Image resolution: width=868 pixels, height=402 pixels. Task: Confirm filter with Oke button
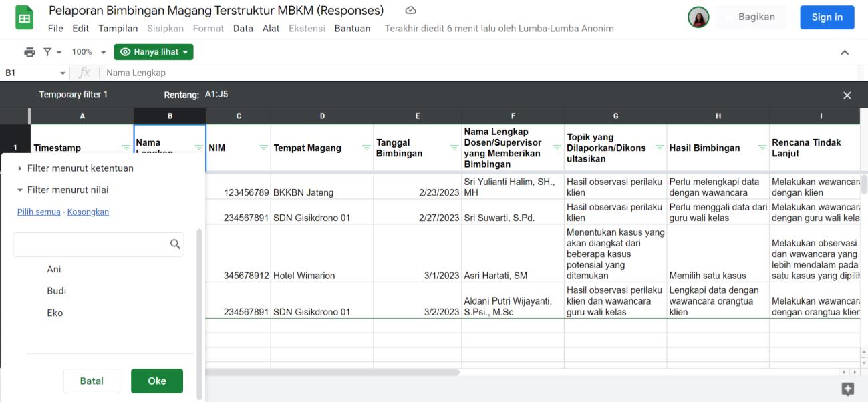click(x=157, y=381)
